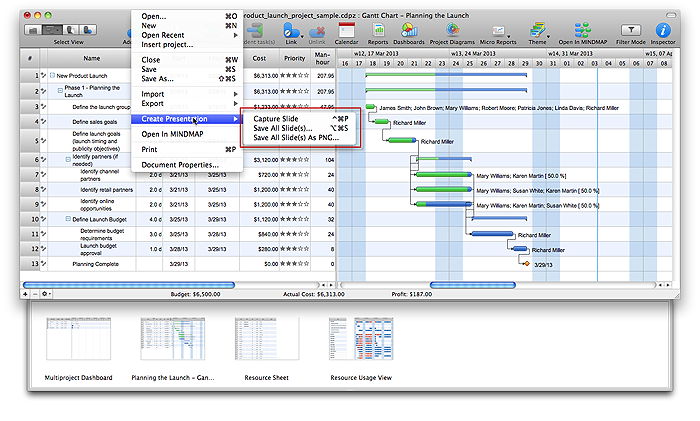Open the Resource Usage View slide thumbnail

[x=361, y=338]
